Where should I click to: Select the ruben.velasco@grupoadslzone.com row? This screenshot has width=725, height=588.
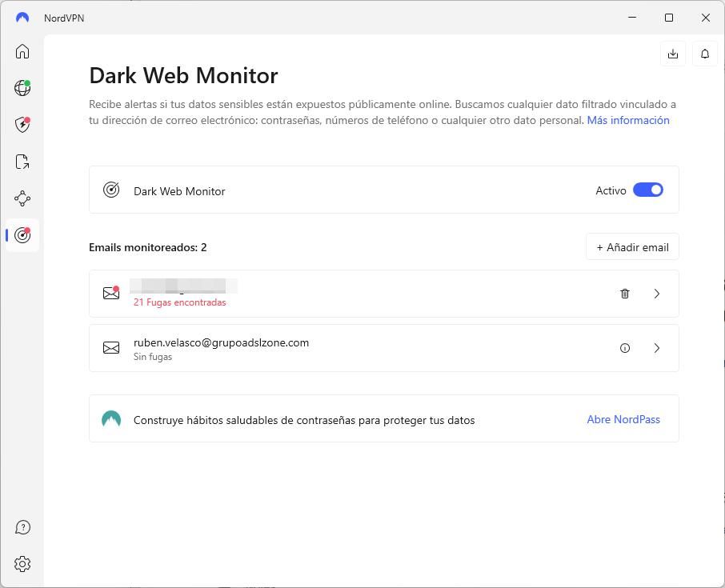click(360, 348)
